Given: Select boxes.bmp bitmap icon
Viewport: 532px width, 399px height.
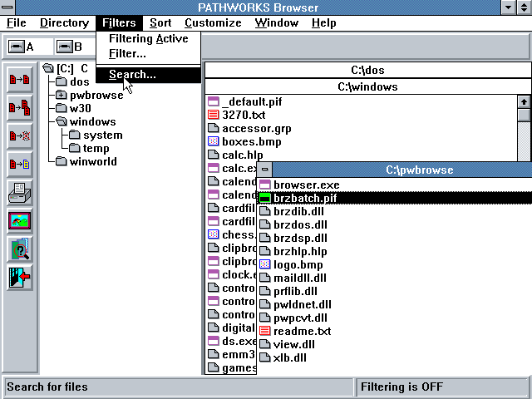Looking at the screenshot, I should 213,141.
